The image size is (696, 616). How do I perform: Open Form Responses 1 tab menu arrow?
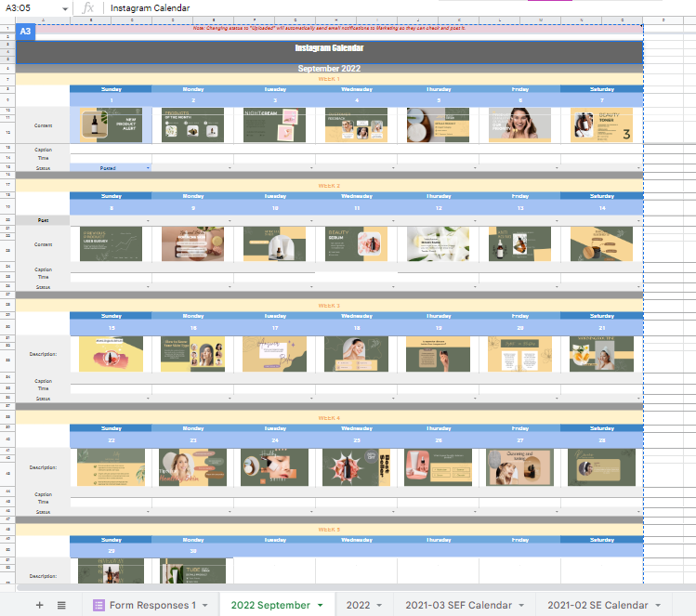(205, 606)
